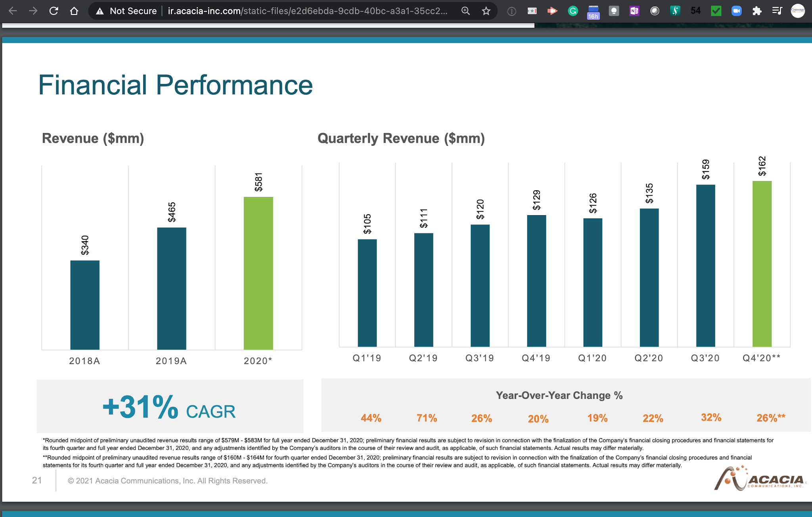The image size is (812, 517).
Task: Launch the Screencastify recorder extension
Action: point(553,11)
